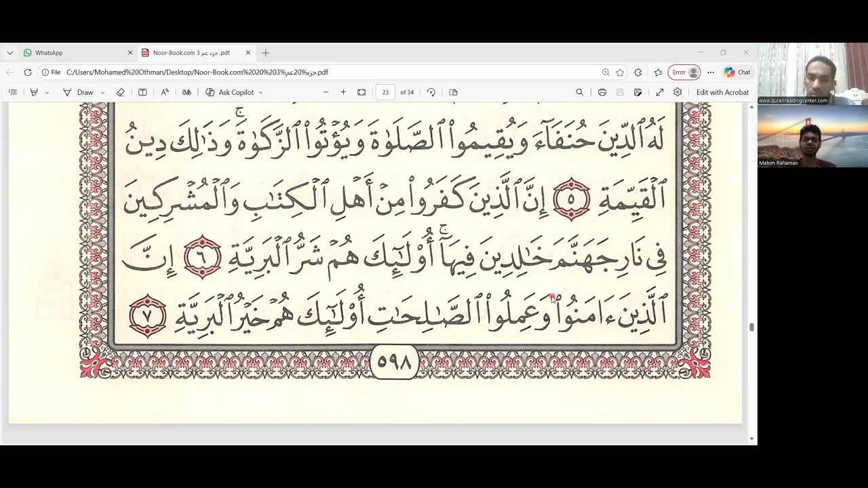Viewport: 868px width, 488px height.
Task: Click the browser back arrow
Action: 10,72
